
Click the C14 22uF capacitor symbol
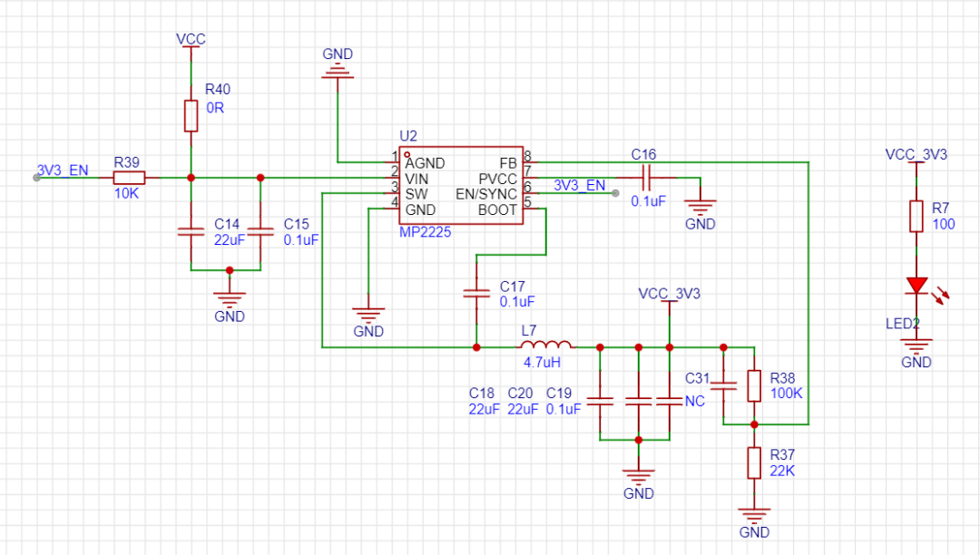click(191, 231)
